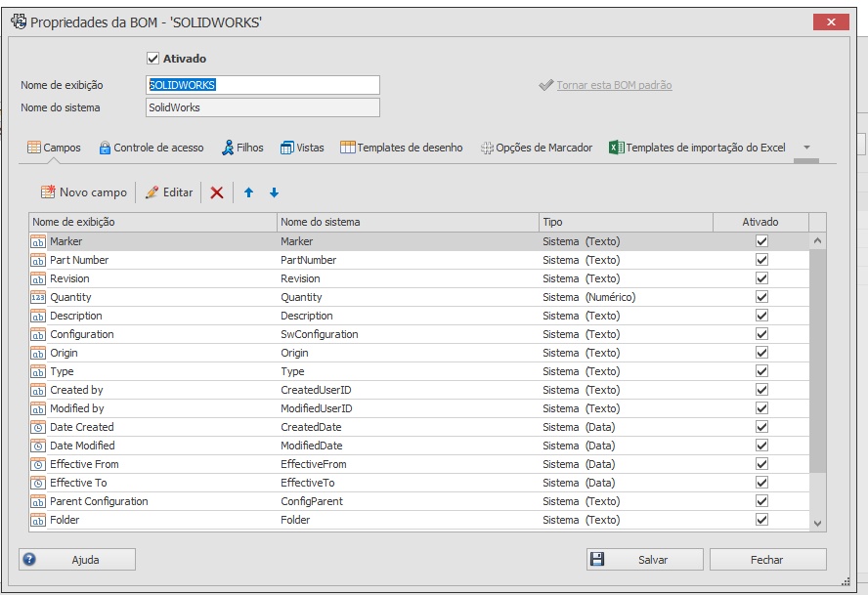This screenshot has height=595, width=868.
Task: Click the Nome do sistema field
Action: point(262,107)
